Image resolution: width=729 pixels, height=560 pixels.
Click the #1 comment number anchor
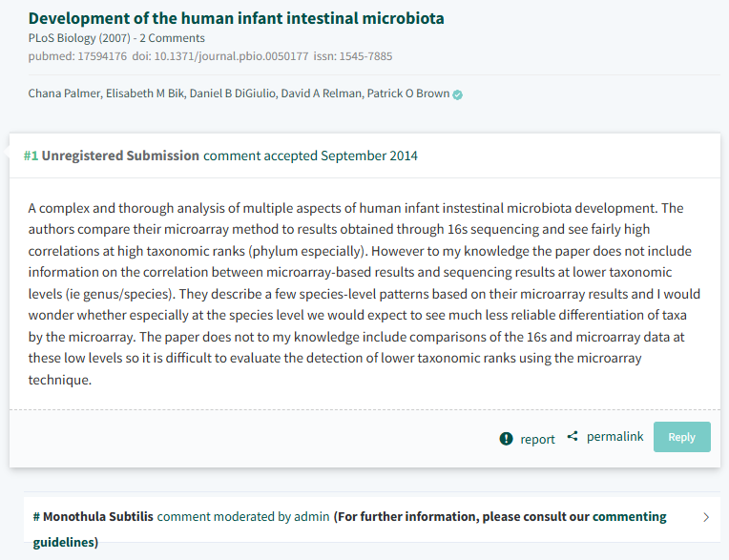(x=31, y=156)
